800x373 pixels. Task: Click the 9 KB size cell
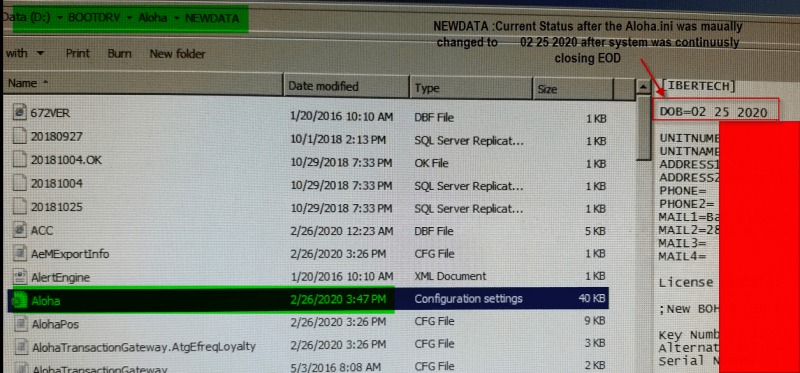coord(595,321)
